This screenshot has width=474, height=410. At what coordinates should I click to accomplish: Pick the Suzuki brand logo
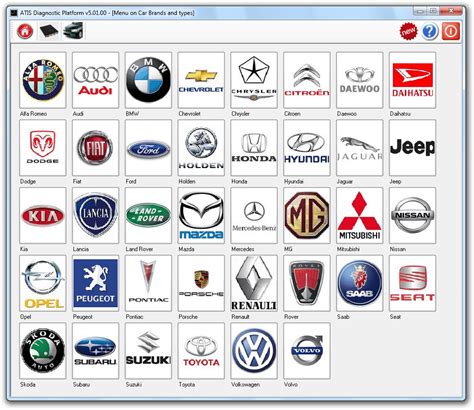[148, 351]
